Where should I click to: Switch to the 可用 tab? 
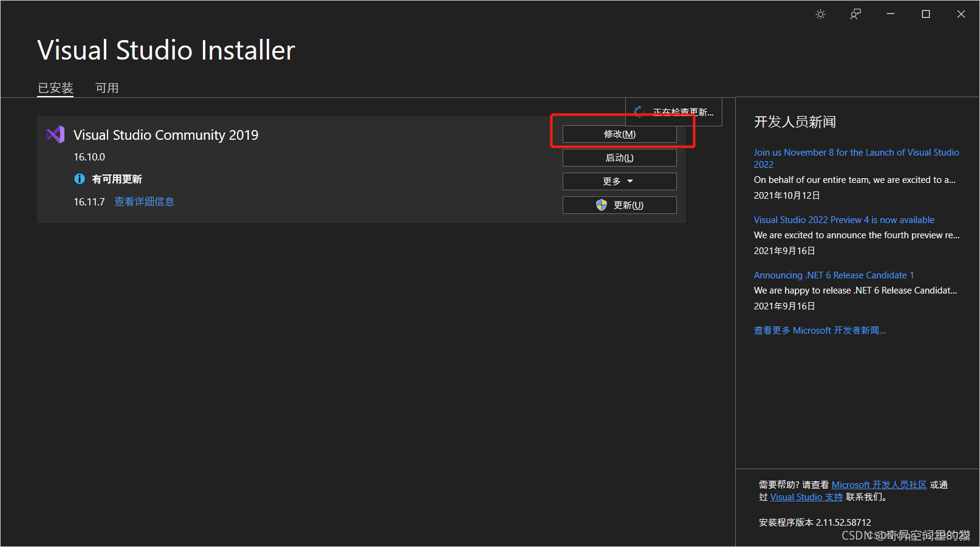(107, 88)
